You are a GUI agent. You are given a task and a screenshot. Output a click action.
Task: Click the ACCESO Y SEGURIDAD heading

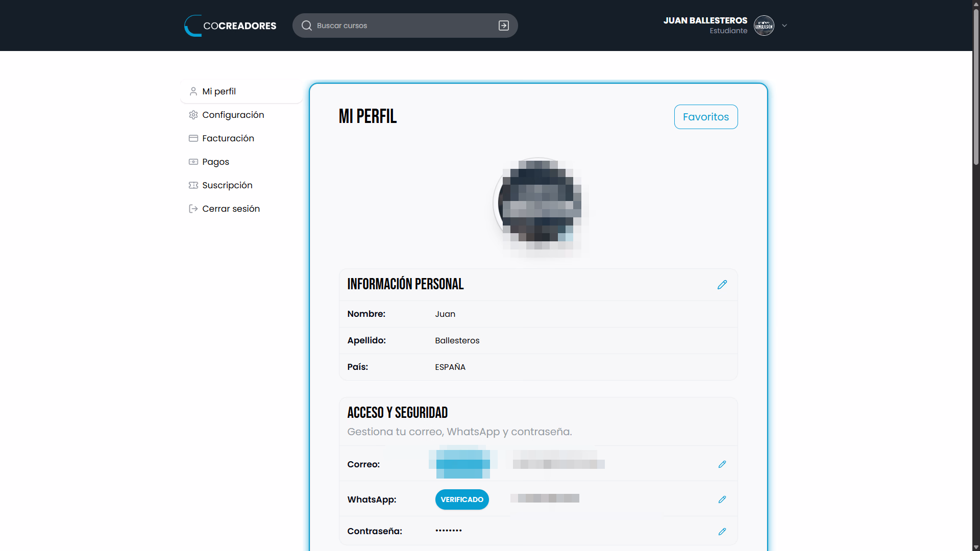click(x=398, y=412)
